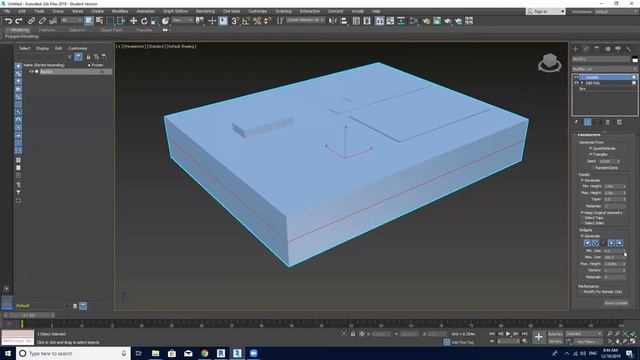Open the selection filter dropdown
640x360 pixels.
coord(71,20)
